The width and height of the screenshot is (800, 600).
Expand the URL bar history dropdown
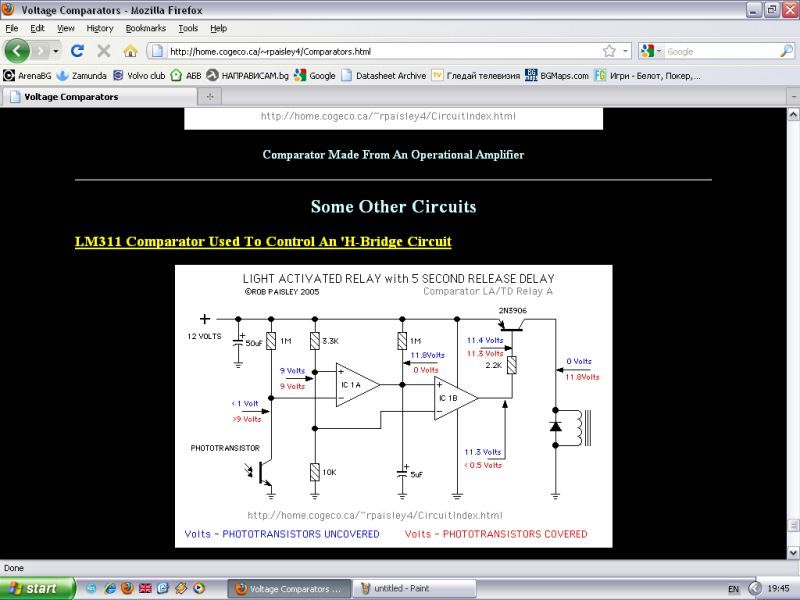(626, 51)
